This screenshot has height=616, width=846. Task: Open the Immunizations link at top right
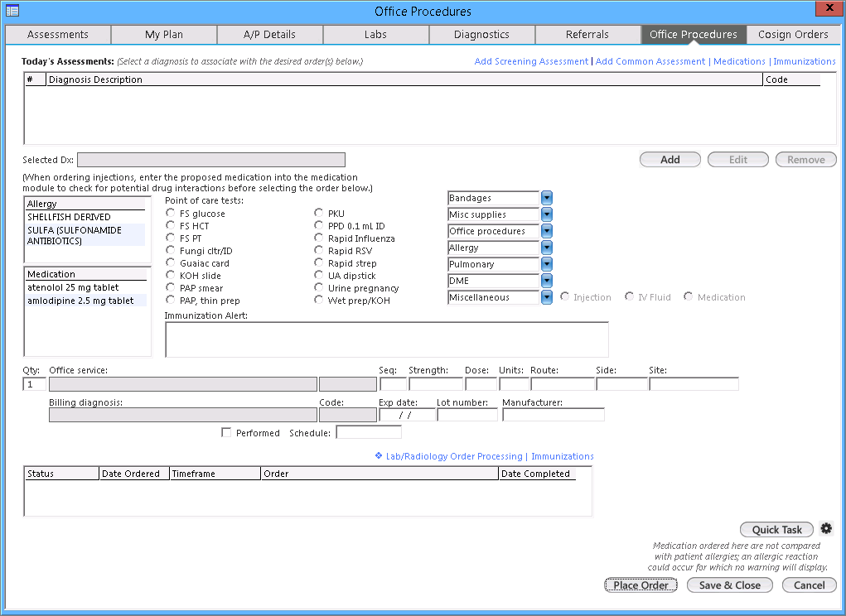805,61
